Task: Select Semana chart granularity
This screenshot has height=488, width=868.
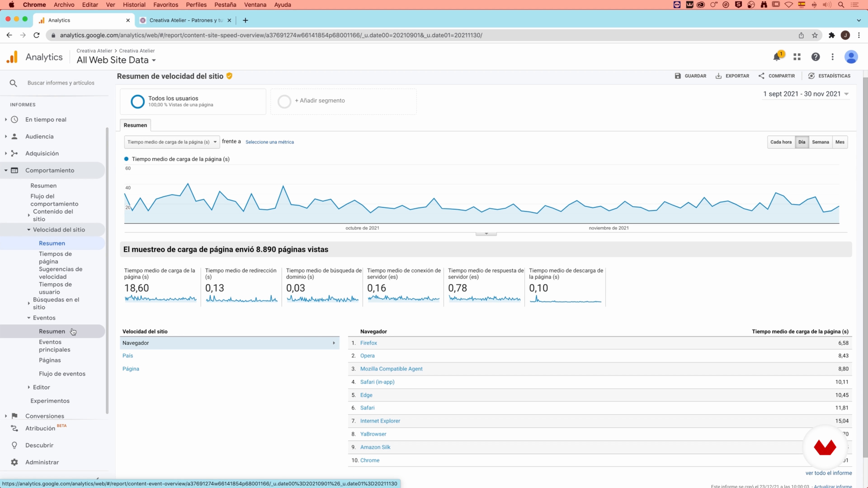Action: click(820, 142)
